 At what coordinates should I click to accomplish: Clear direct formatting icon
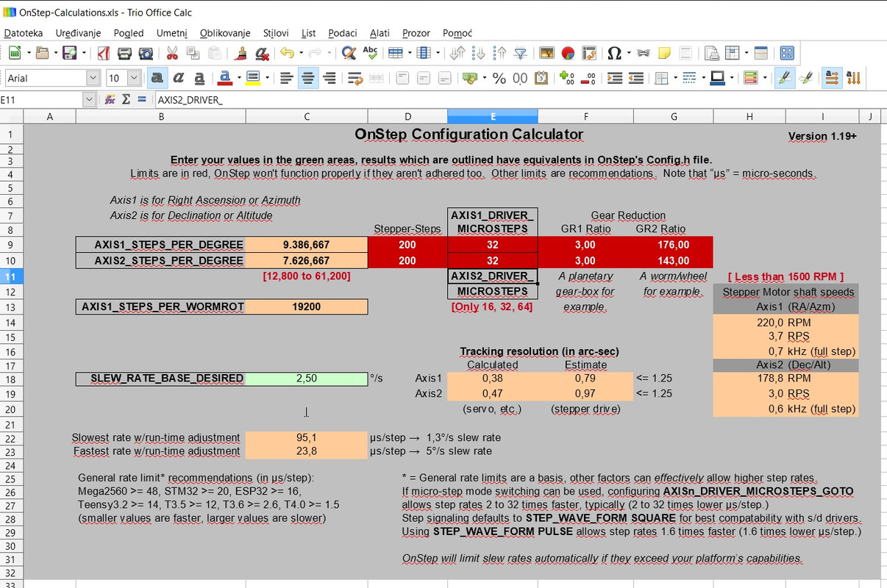(x=262, y=53)
